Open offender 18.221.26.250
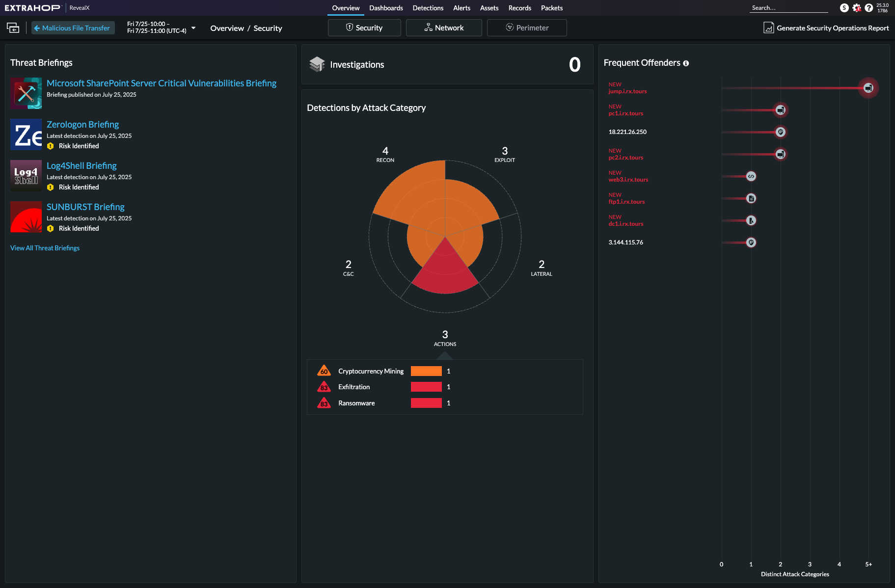Viewport: 895px width, 588px height. (x=627, y=132)
